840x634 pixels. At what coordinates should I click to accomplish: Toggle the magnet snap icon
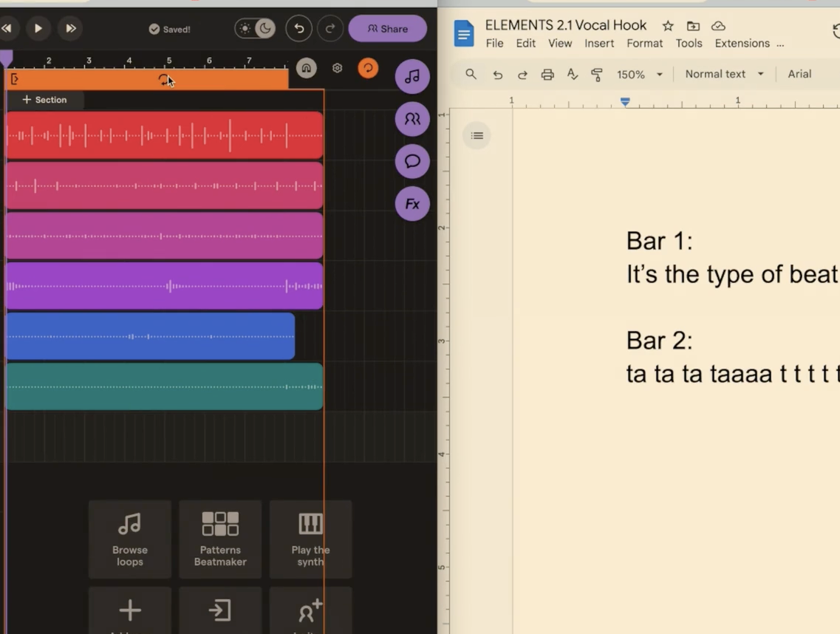(307, 68)
